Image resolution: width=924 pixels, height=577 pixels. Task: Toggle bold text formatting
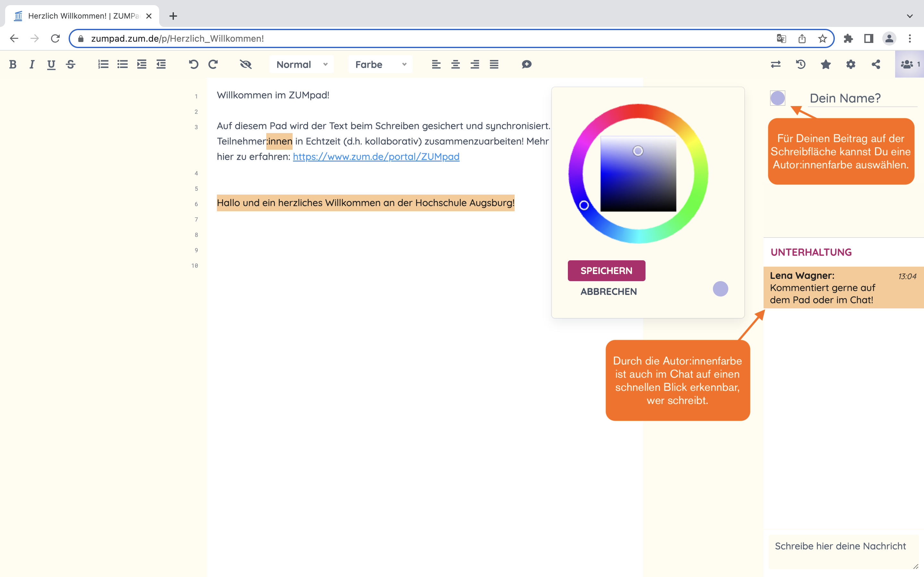[x=13, y=64]
